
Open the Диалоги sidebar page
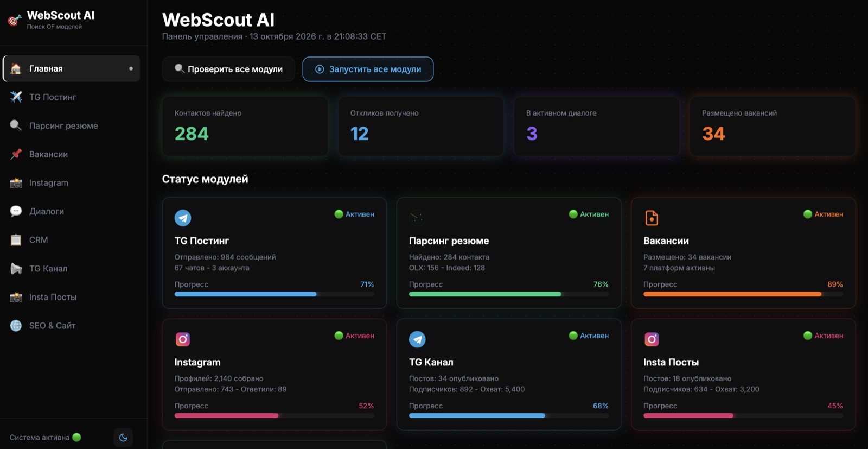[72, 211]
